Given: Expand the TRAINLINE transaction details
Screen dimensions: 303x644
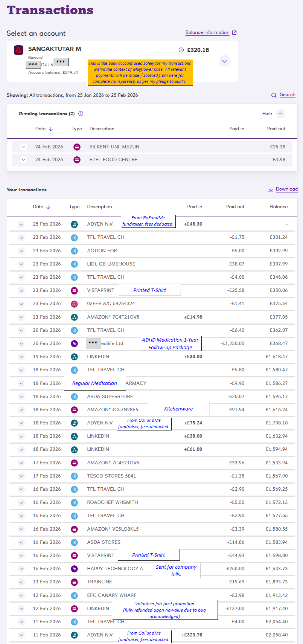Looking at the screenshot, I should (21, 582).
